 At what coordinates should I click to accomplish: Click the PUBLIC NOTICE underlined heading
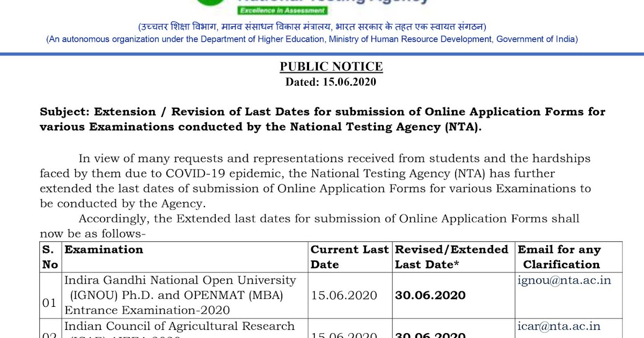click(331, 67)
